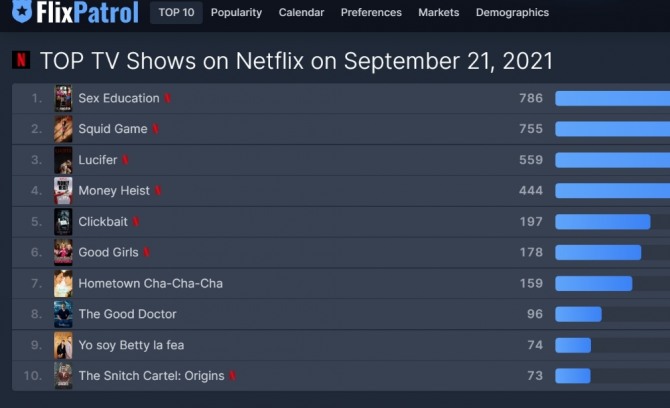Open the TOP 10 tab
670x408 pixels.
[x=174, y=13]
